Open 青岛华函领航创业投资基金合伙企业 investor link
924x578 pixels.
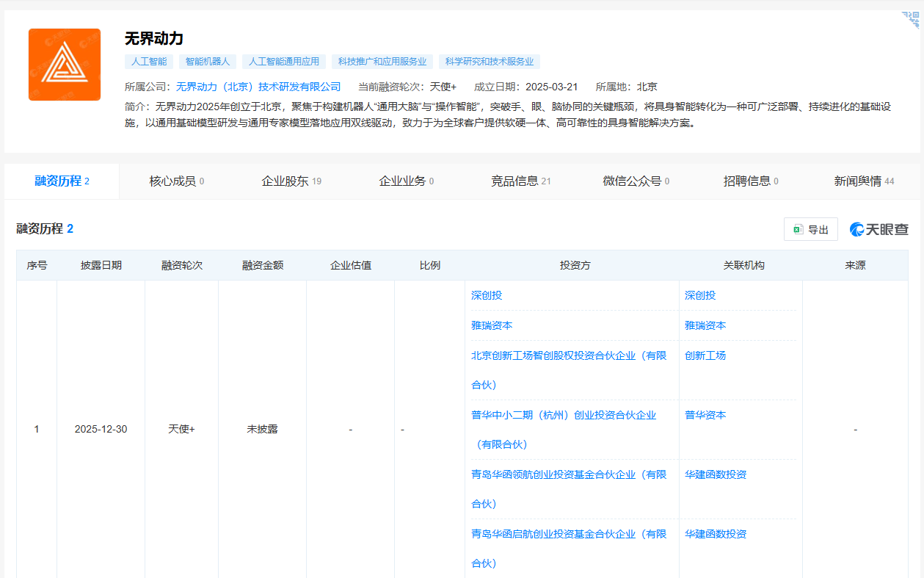pos(568,474)
